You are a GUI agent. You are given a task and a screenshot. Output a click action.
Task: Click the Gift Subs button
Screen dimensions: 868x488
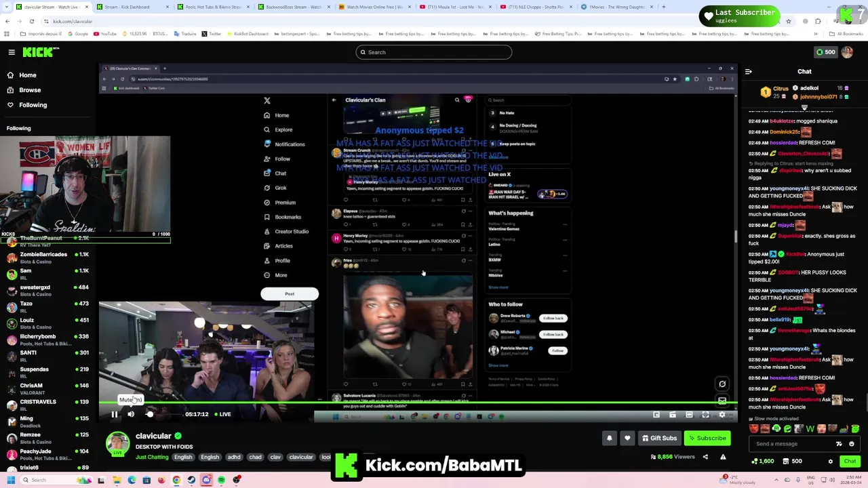click(x=659, y=439)
